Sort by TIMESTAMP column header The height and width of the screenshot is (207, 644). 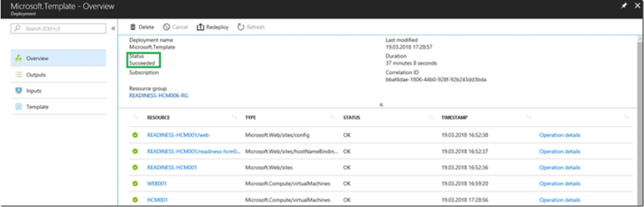(x=454, y=118)
